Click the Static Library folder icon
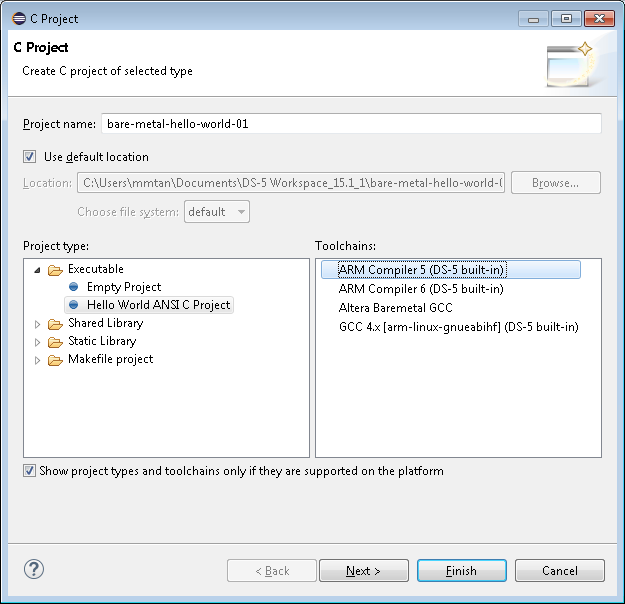 pyautogui.click(x=55, y=342)
